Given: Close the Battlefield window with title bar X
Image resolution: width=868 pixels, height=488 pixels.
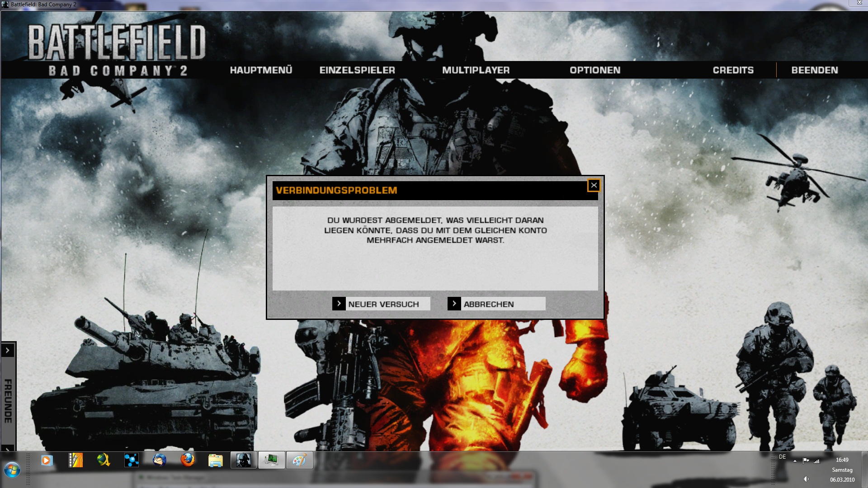Looking at the screenshot, I should [x=859, y=3].
